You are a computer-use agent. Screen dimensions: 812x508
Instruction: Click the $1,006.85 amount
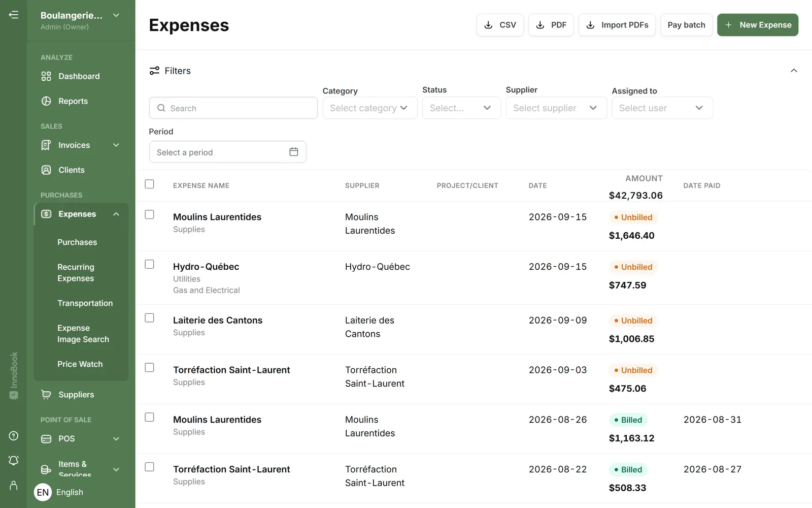click(x=631, y=339)
